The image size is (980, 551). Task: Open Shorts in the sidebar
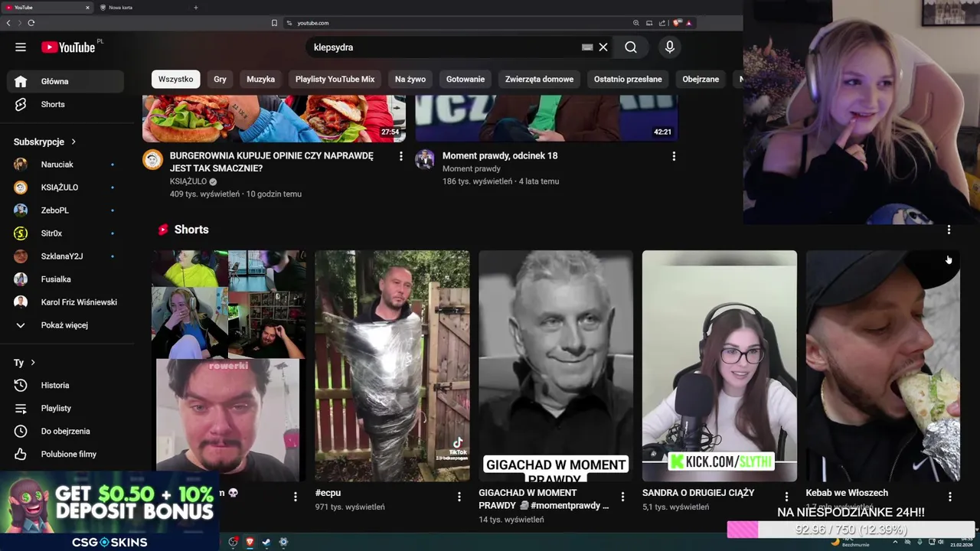pyautogui.click(x=65, y=104)
